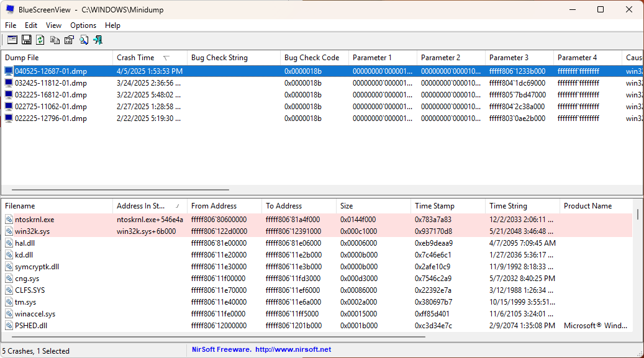Image resolution: width=644 pixels, height=358 pixels.
Task: Click icon of 022225-12796-01.dmp row
Action: tap(9, 119)
